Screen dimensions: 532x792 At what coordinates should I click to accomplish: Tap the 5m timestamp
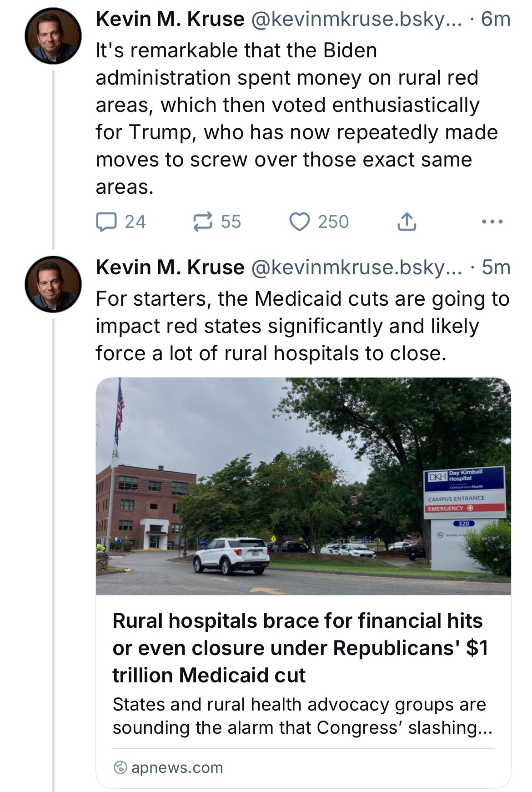496,267
